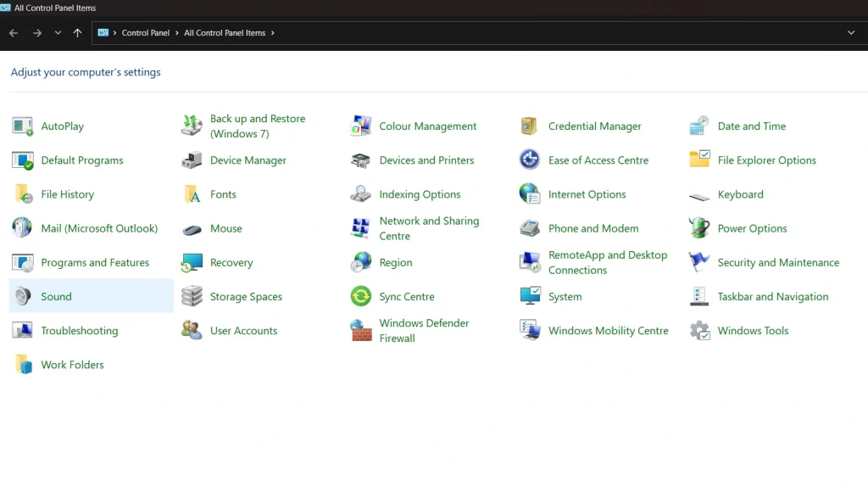Click the title bar Control Panel icon

pos(6,8)
